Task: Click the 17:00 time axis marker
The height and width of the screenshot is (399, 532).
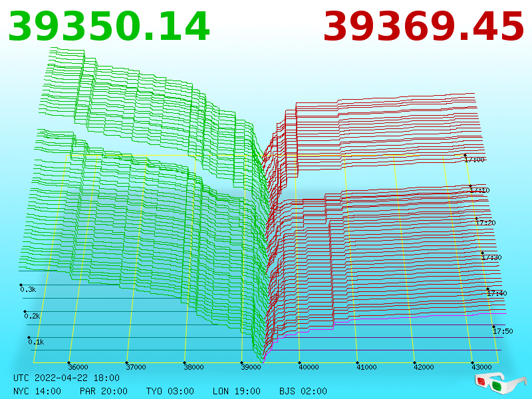Action: (x=475, y=160)
